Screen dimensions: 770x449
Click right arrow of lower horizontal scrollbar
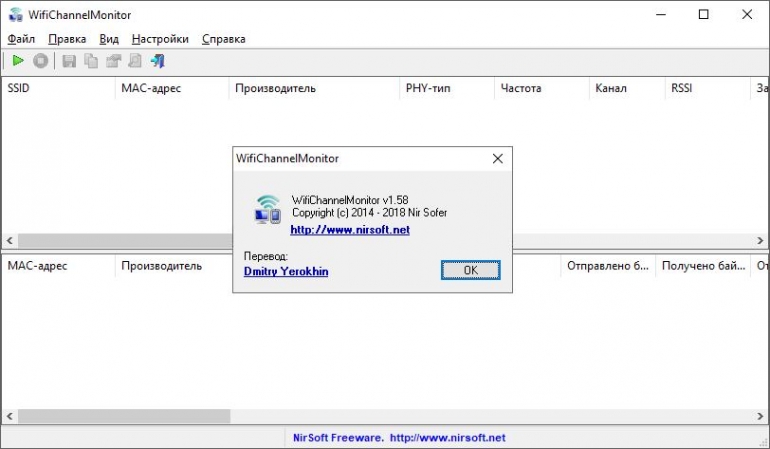pos(760,416)
